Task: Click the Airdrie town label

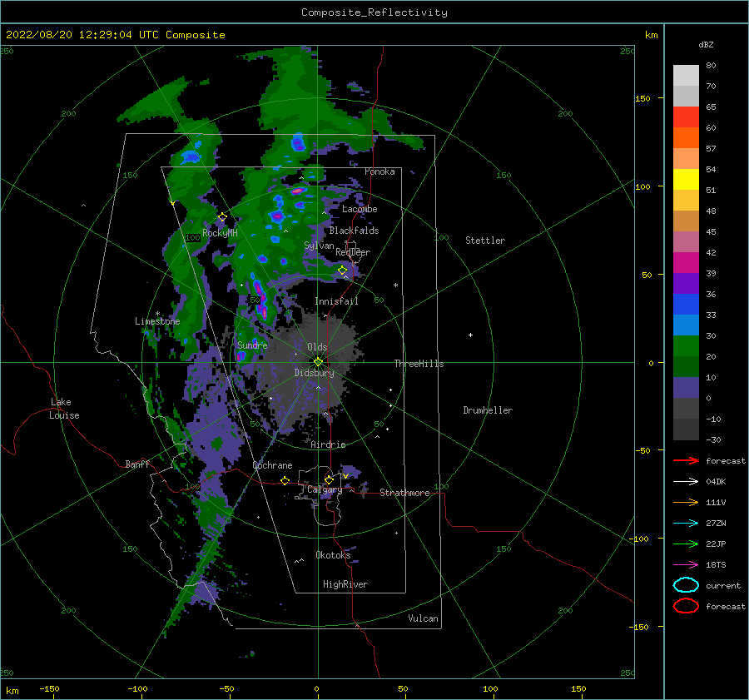Action: pos(328,444)
